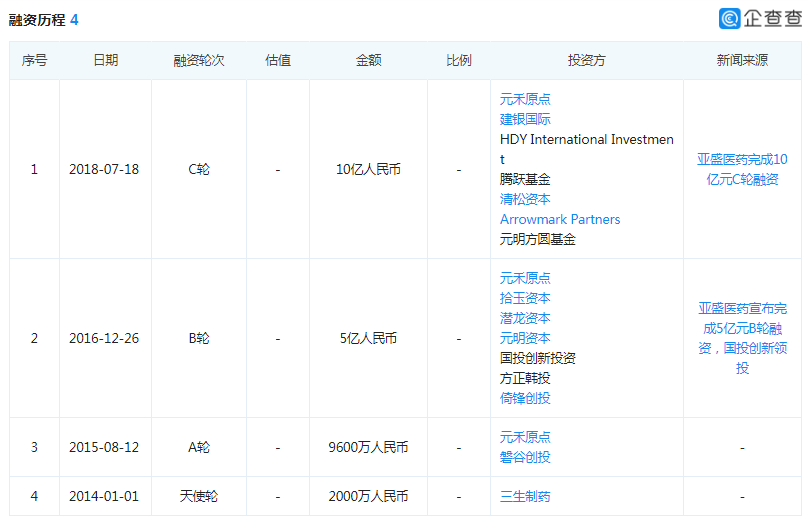
Task: Open 潜龙资本 investor link
Action: pyautogui.click(x=525, y=318)
